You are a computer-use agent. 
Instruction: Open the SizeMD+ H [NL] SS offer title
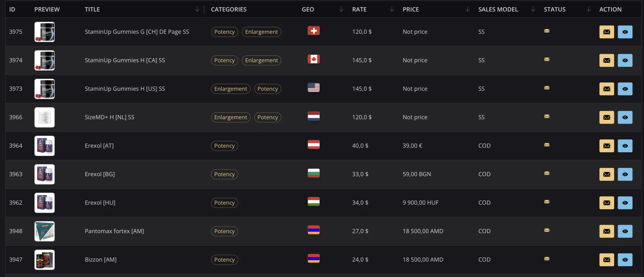tap(109, 117)
